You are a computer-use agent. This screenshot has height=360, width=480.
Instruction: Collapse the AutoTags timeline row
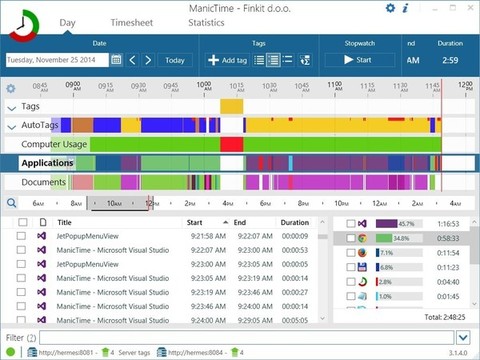(x=12, y=127)
